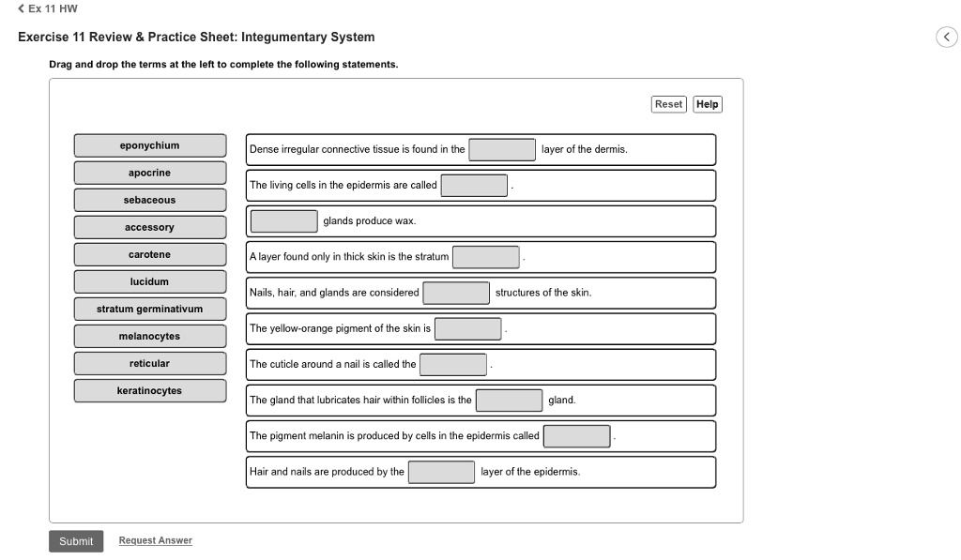Screen dimensions: 961x560
Task: Open the Help dialog
Action: [707, 104]
